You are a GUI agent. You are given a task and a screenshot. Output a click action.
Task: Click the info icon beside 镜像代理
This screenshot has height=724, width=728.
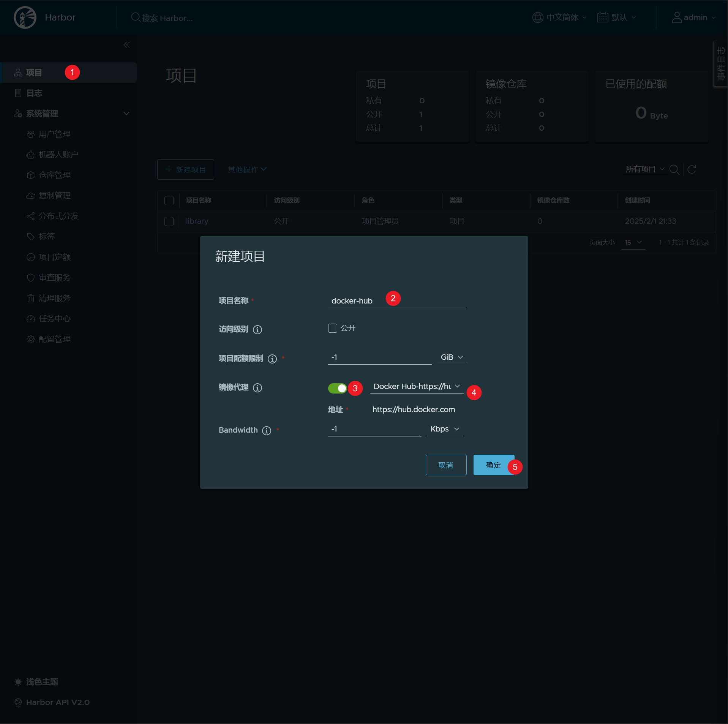pyautogui.click(x=257, y=387)
